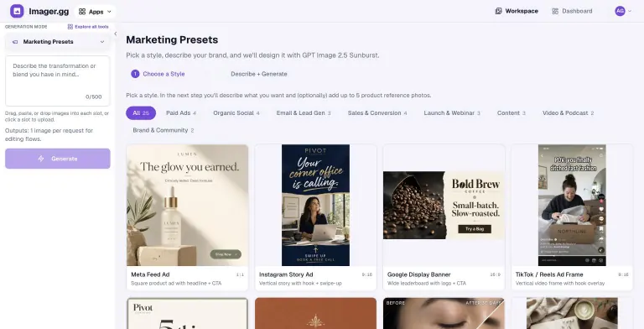Click the Imager.gg brand name
The width and height of the screenshot is (644, 329).
pos(49,12)
